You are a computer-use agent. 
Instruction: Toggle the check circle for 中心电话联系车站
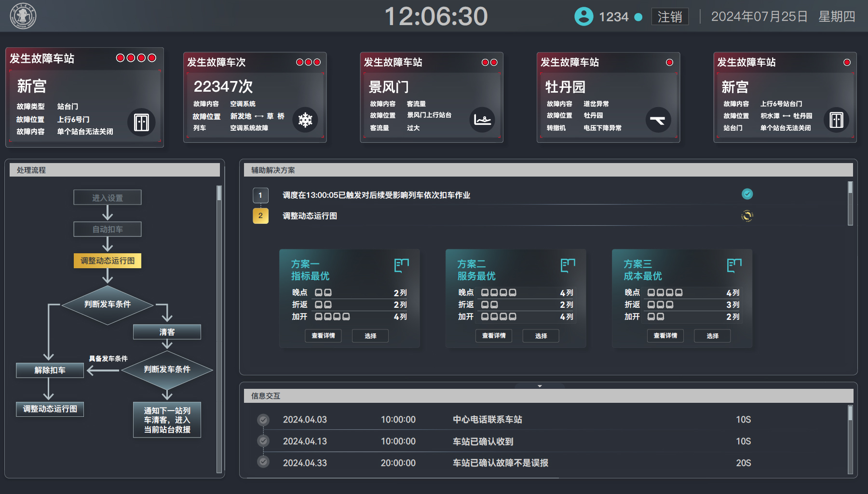pyautogui.click(x=263, y=420)
